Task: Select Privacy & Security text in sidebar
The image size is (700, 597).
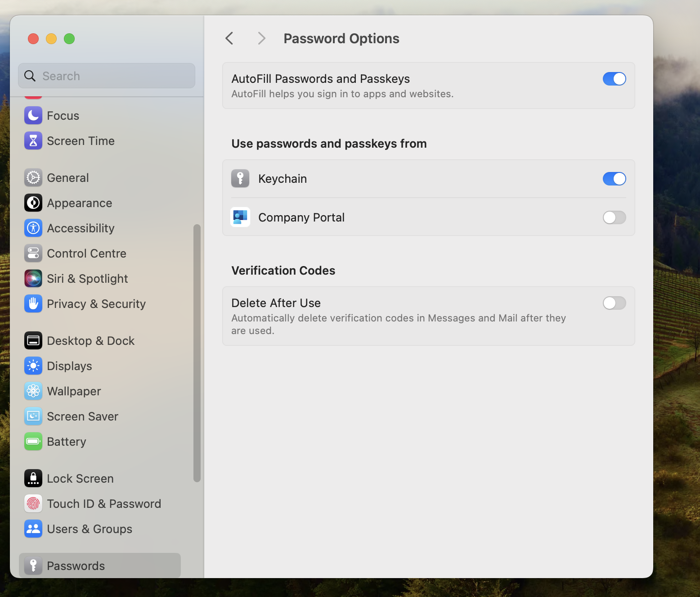Action: click(97, 304)
